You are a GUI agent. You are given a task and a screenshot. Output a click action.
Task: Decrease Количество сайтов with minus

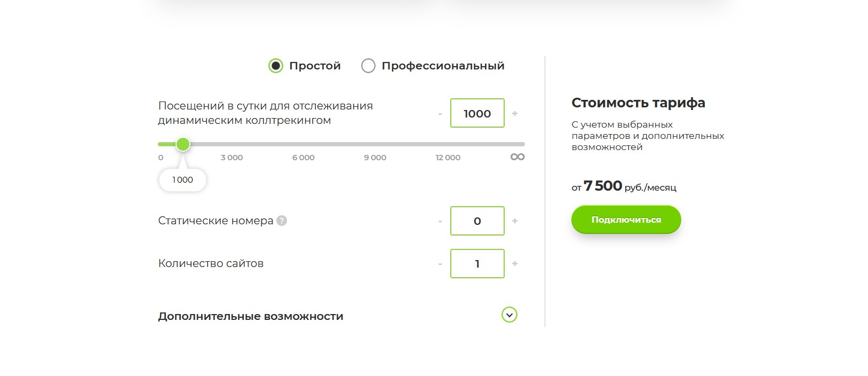(440, 264)
